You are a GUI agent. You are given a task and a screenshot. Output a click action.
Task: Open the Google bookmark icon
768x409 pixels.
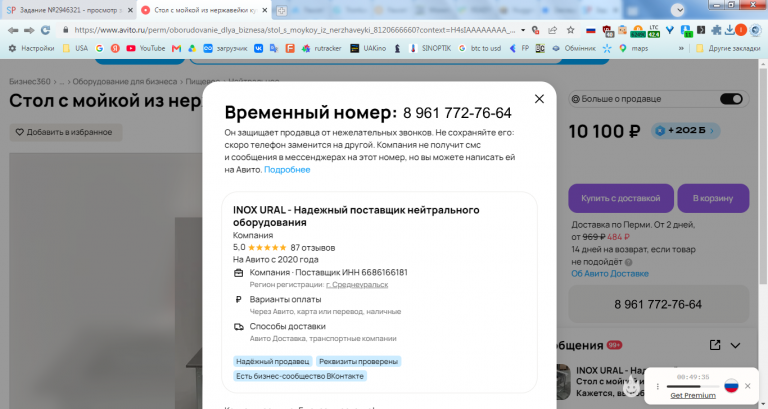99,48
